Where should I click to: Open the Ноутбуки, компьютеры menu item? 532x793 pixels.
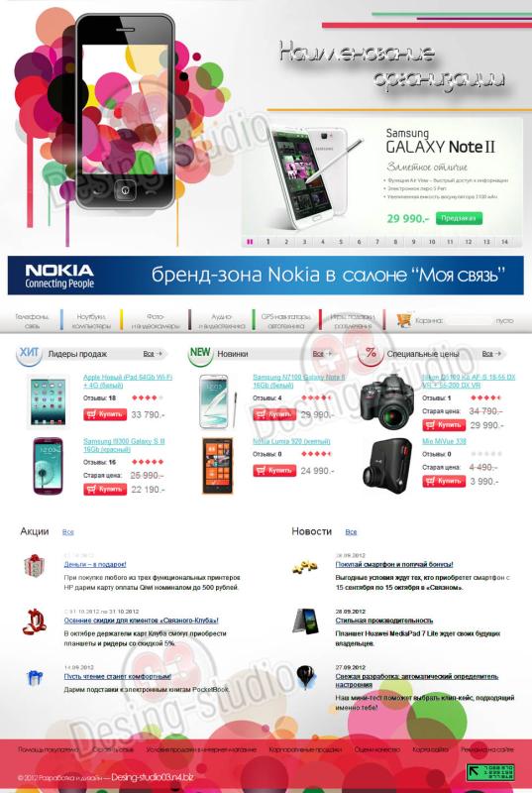91,321
